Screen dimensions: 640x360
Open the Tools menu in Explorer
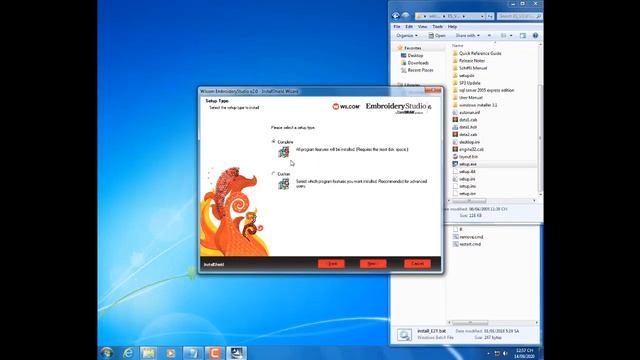point(437,27)
